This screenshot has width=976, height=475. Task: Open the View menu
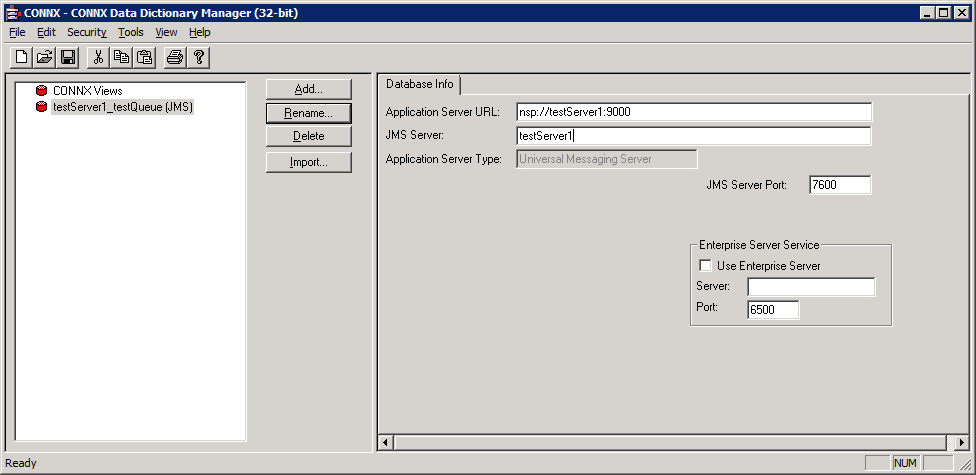166,32
